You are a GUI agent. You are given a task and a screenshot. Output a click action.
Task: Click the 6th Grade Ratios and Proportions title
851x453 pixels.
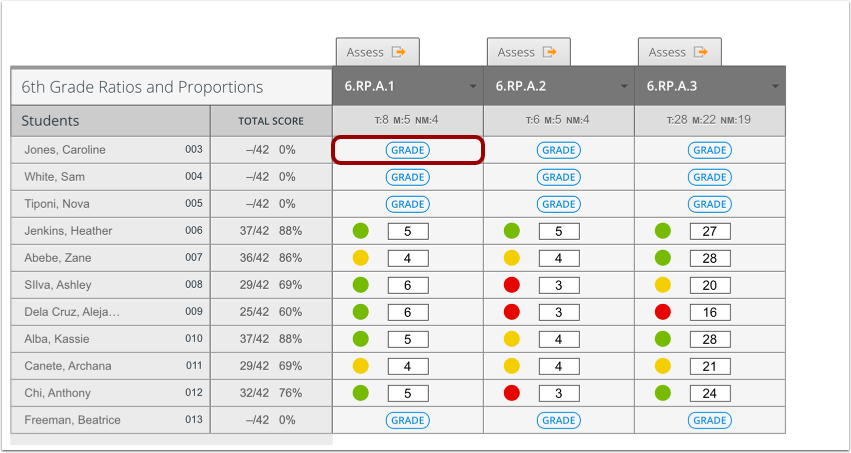point(142,87)
